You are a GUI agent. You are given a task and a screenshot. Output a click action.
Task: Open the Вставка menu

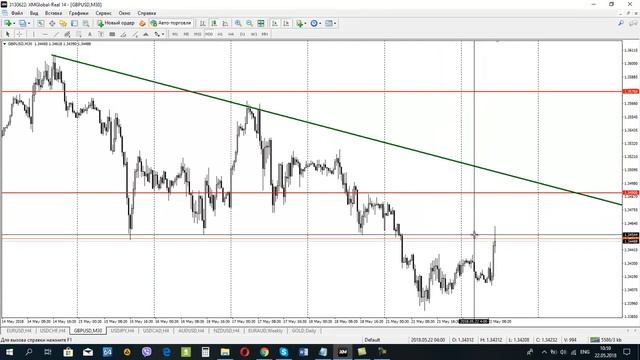pyautogui.click(x=53, y=13)
